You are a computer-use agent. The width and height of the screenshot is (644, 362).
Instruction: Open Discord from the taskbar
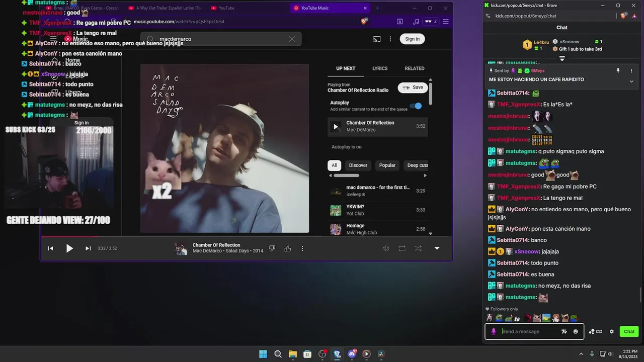coord(352,354)
